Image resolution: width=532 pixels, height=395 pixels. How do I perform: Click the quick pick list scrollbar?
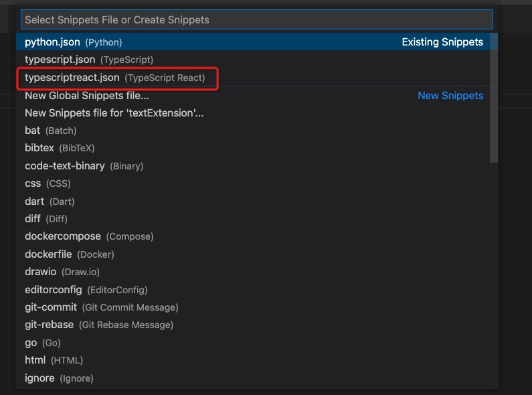(494, 98)
